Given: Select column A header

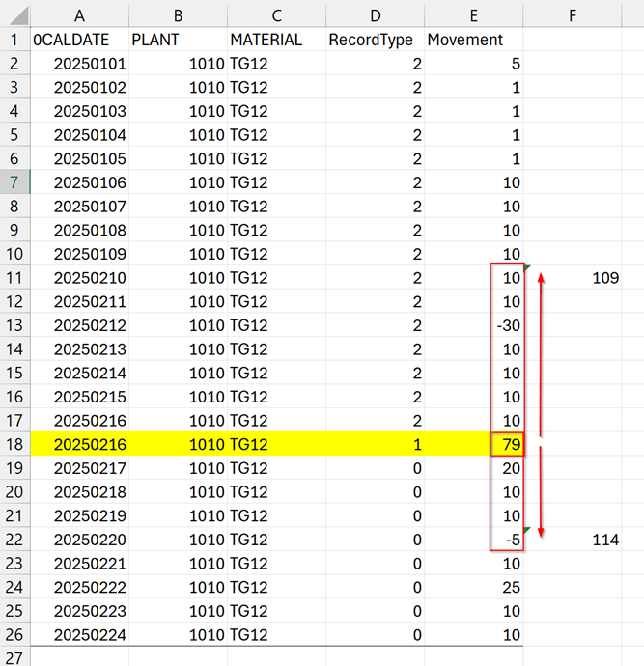Looking at the screenshot, I should (x=79, y=14).
